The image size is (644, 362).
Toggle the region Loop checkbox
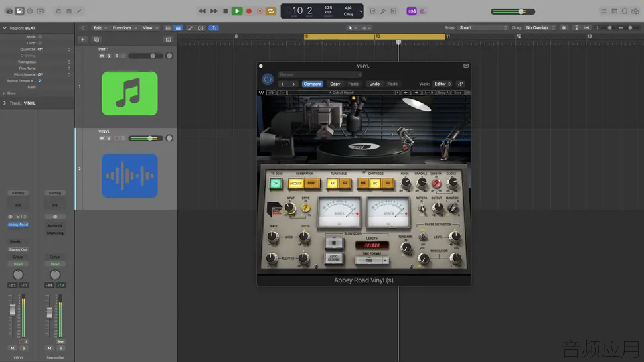[40, 43]
